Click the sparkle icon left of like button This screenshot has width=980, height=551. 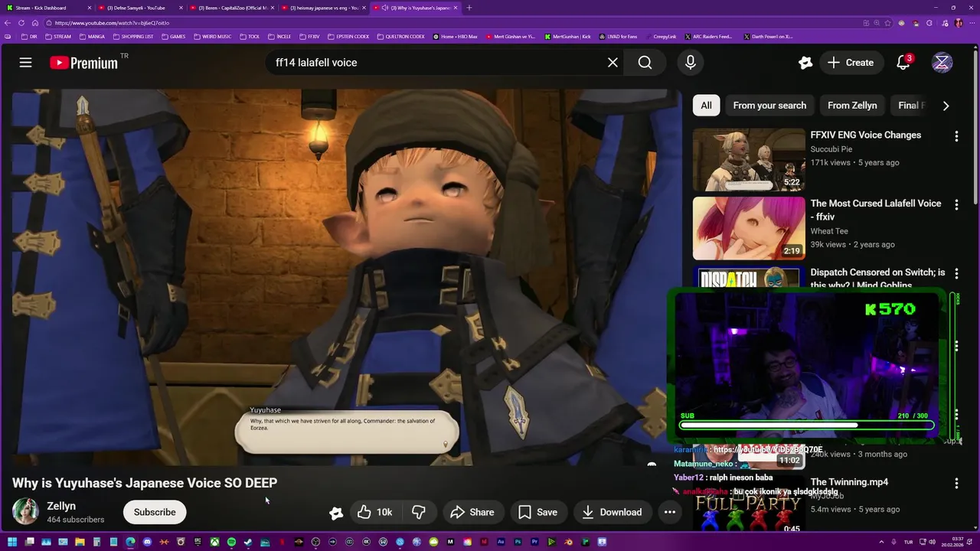point(336,513)
